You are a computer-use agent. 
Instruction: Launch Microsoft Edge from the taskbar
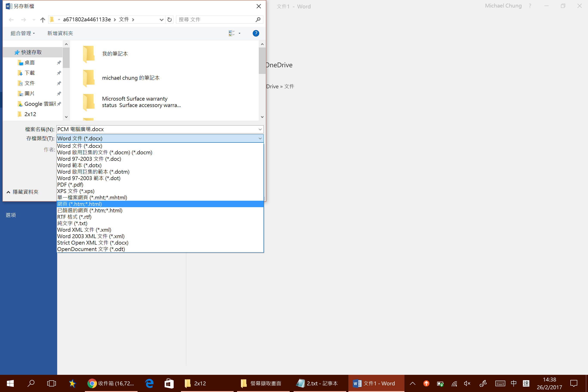(x=149, y=383)
